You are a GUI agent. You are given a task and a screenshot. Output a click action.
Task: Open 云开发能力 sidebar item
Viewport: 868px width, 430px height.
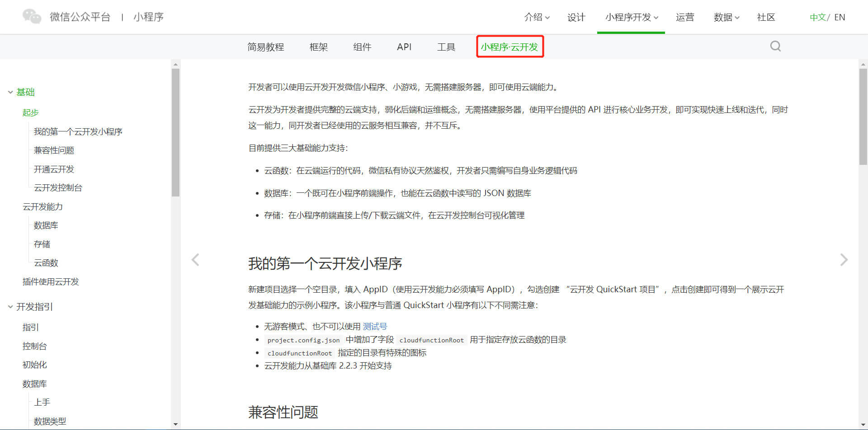pyautogui.click(x=42, y=206)
